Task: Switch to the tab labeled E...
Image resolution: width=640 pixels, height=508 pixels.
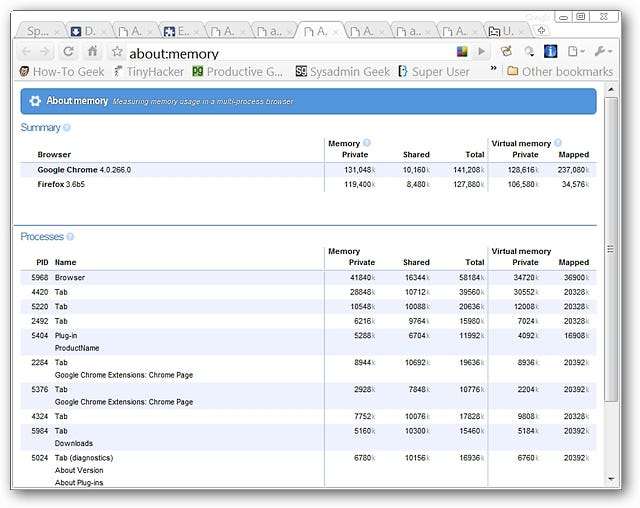Action: 176,32
